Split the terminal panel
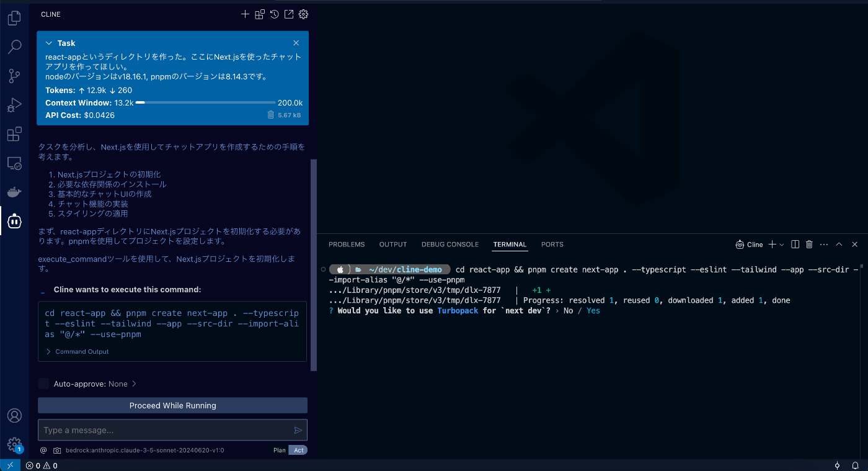 tap(795, 244)
